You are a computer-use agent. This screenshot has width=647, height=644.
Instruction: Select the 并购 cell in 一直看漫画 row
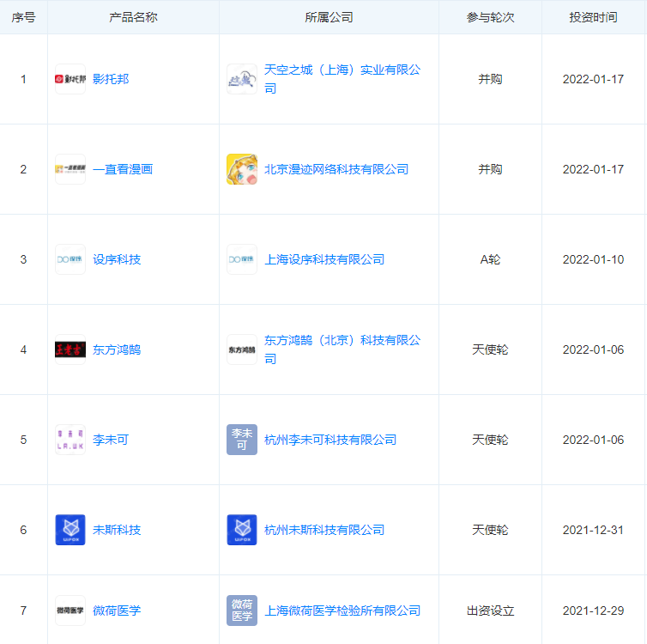point(490,169)
